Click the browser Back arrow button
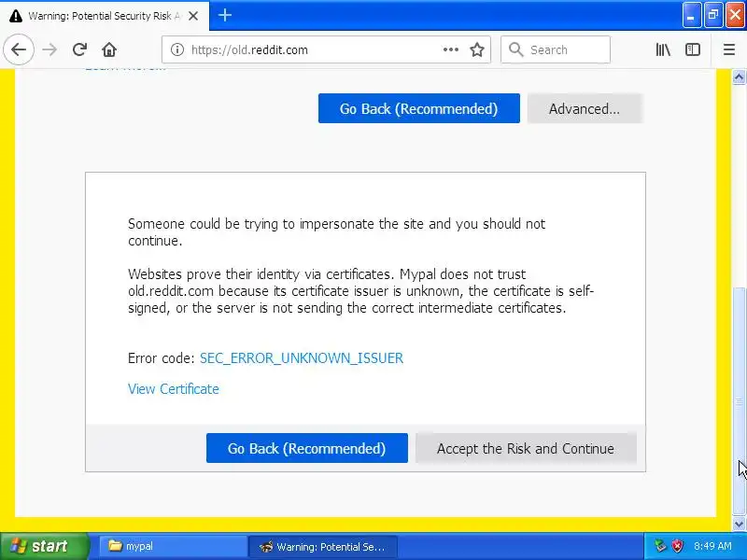 click(x=19, y=49)
